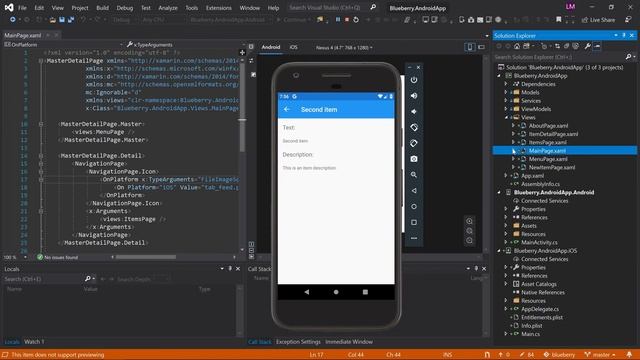Tap the phone's Home navigation circle

click(336, 292)
